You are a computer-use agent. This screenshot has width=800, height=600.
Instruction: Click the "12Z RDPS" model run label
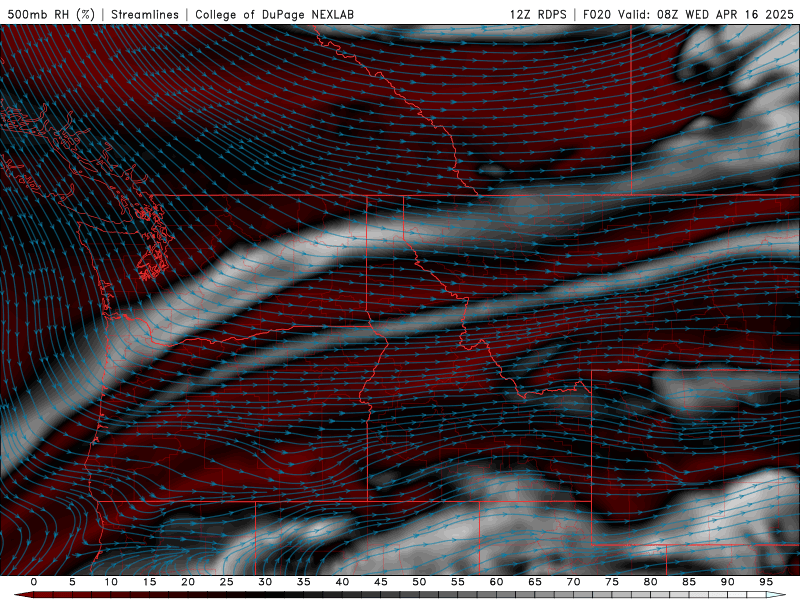point(538,14)
